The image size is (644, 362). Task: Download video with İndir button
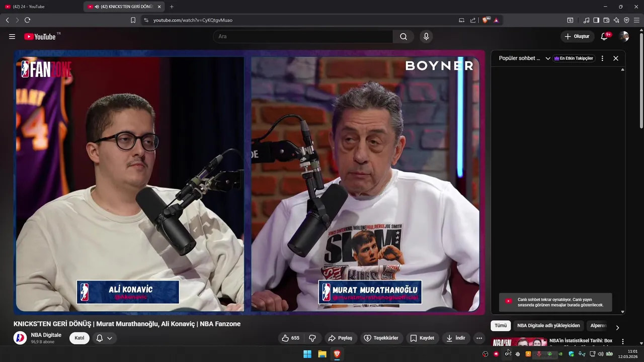click(456, 338)
